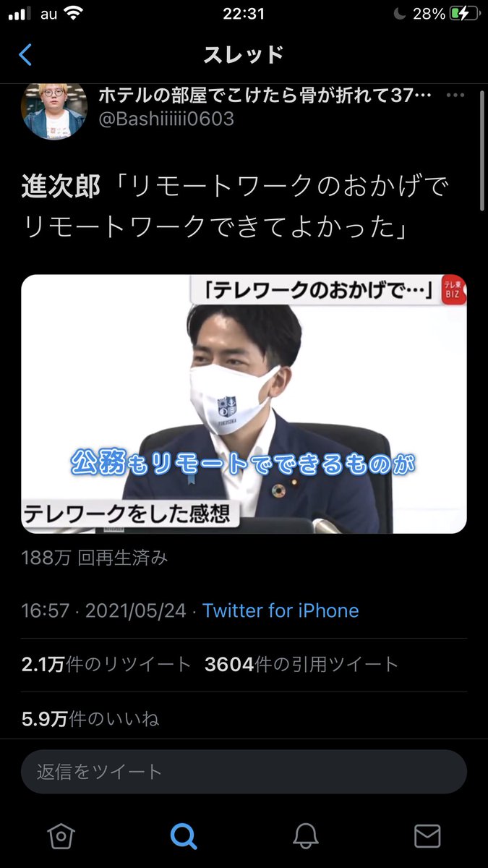Open the Twitter for iPhone link
488x868 pixels.
pyautogui.click(x=281, y=610)
